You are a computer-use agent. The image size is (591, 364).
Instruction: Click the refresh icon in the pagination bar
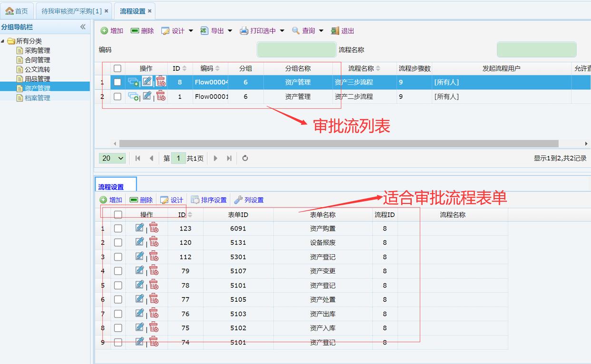245,158
